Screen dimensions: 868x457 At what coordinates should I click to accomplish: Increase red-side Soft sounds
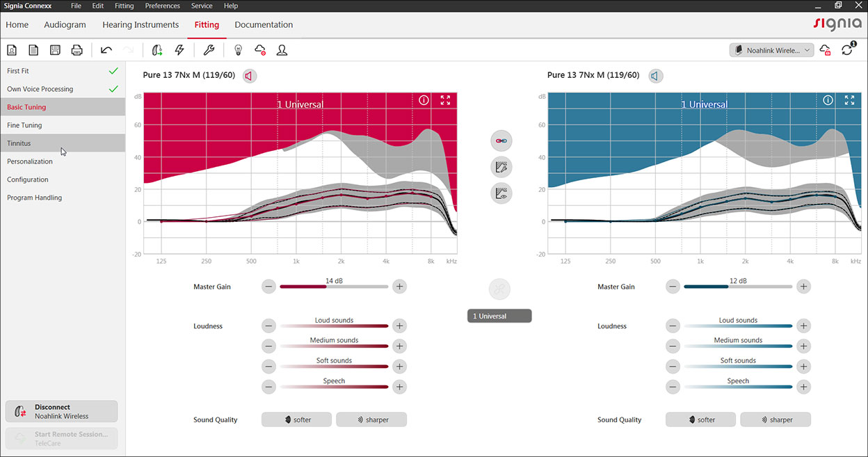[399, 366]
